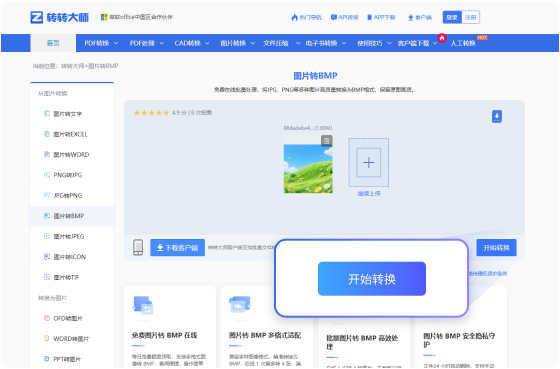Click the 下载客户端 button
560x369 pixels.
pyautogui.click(x=178, y=248)
